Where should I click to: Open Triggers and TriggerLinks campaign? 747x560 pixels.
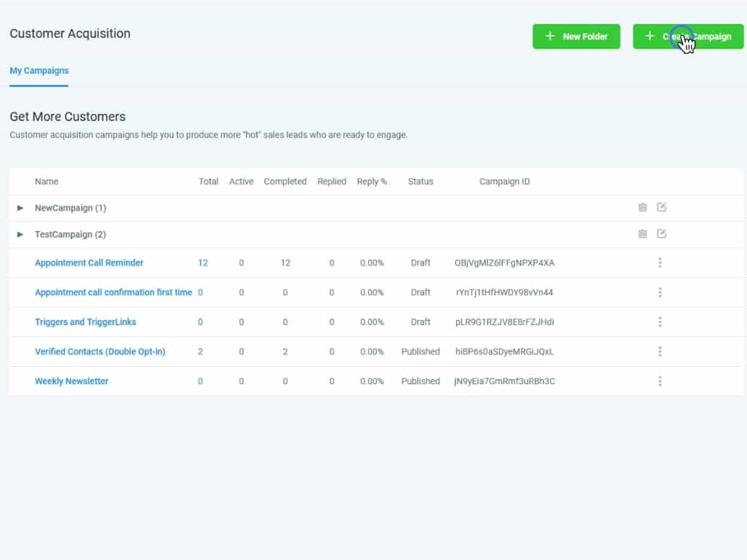pyautogui.click(x=85, y=322)
